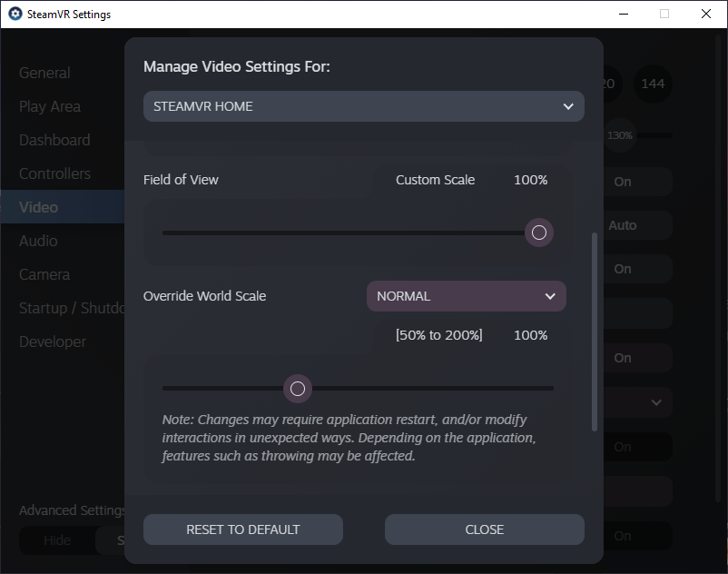Click the chevron on NORMAL world scale box
The image size is (728, 574).
tap(550, 296)
